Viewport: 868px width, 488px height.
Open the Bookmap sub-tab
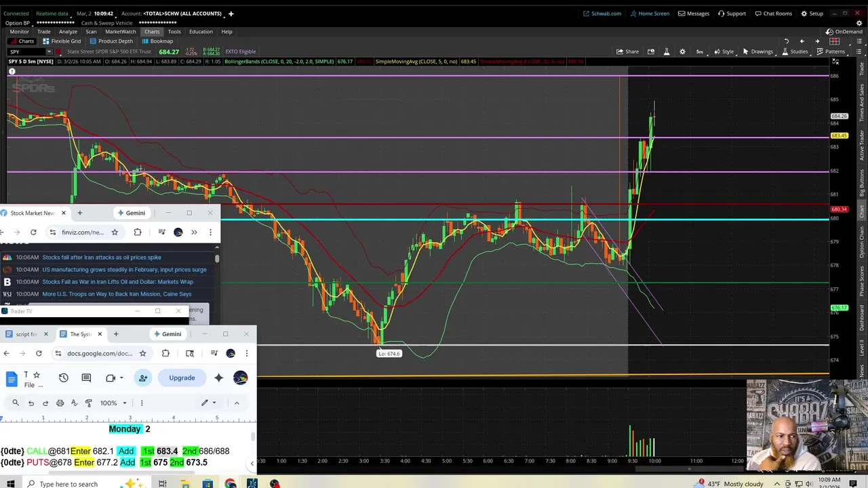(x=157, y=41)
